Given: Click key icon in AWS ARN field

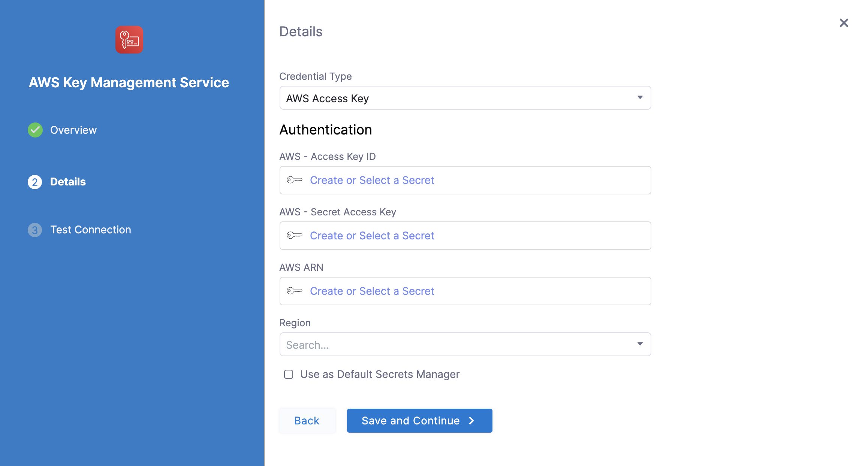Looking at the screenshot, I should coord(294,291).
